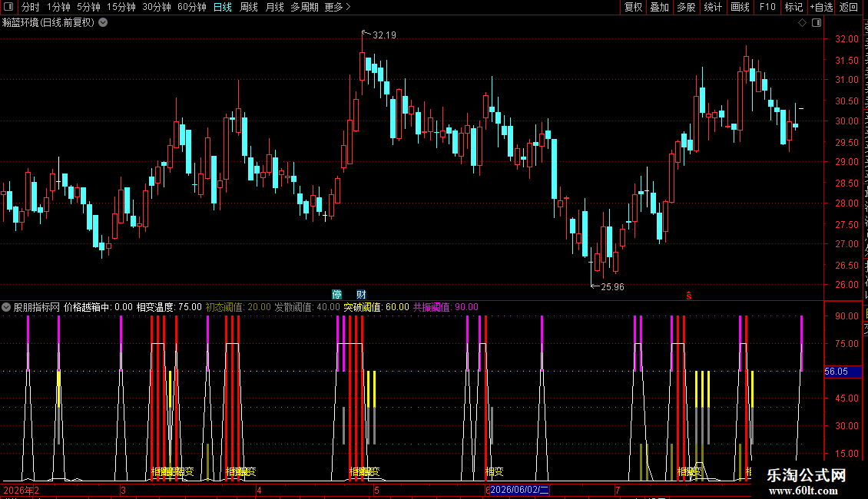Viewport: 868px width, 499px height.
Task: Click the 瀚蓝环境(日线.前复权) stock title
Action: tap(48, 23)
